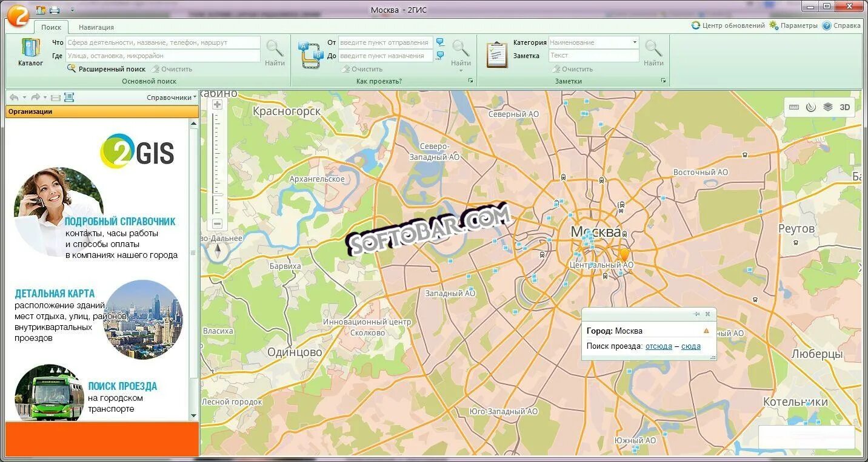The height and width of the screenshot is (462, 868).
Task: Click Очистить in Заметки group
Action: [572, 69]
